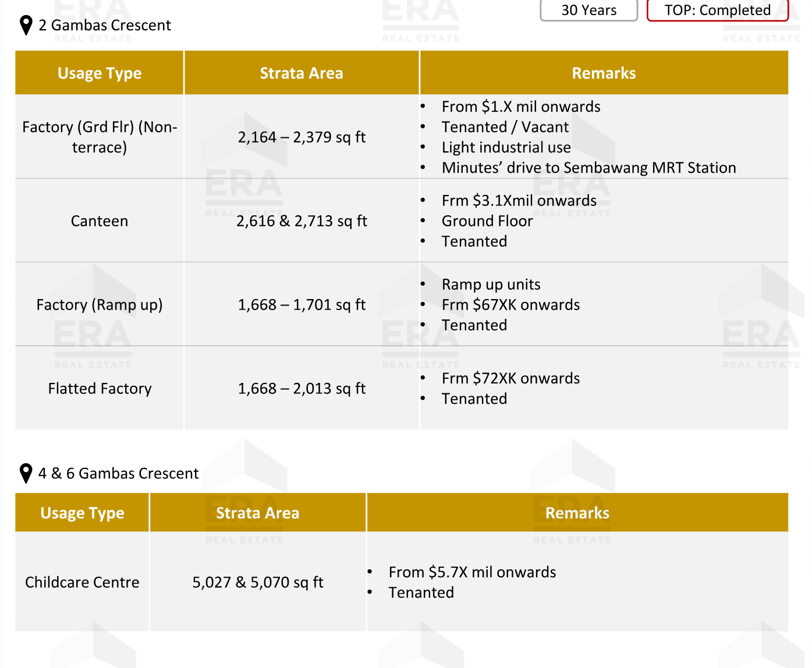
Task: Click the second table's Remarks header
Action: (577, 513)
